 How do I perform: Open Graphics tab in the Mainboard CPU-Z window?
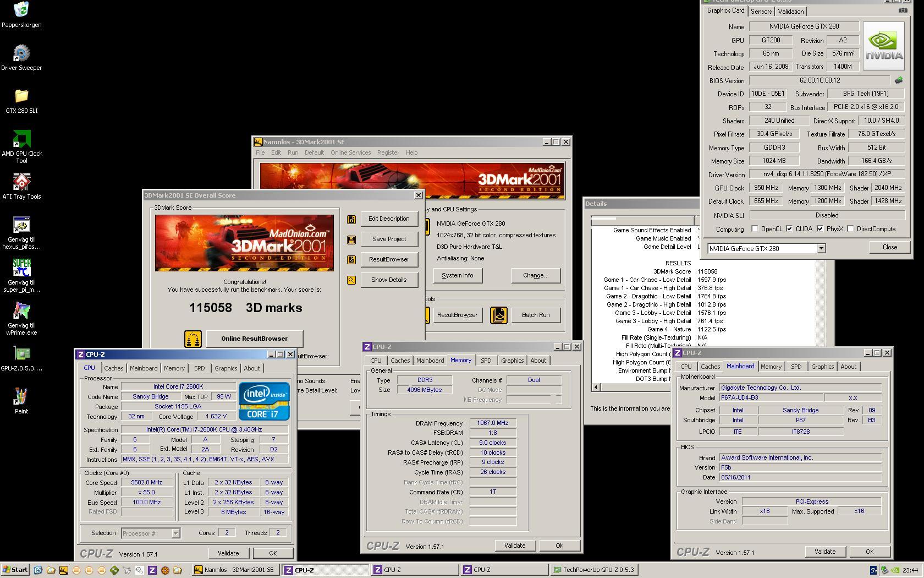(x=822, y=367)
